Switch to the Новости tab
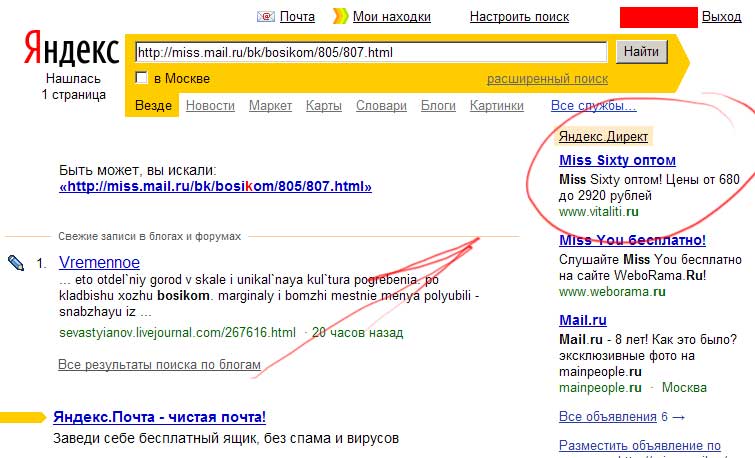Viewport: 755px width, 458px height. click(x=210, y=105)
